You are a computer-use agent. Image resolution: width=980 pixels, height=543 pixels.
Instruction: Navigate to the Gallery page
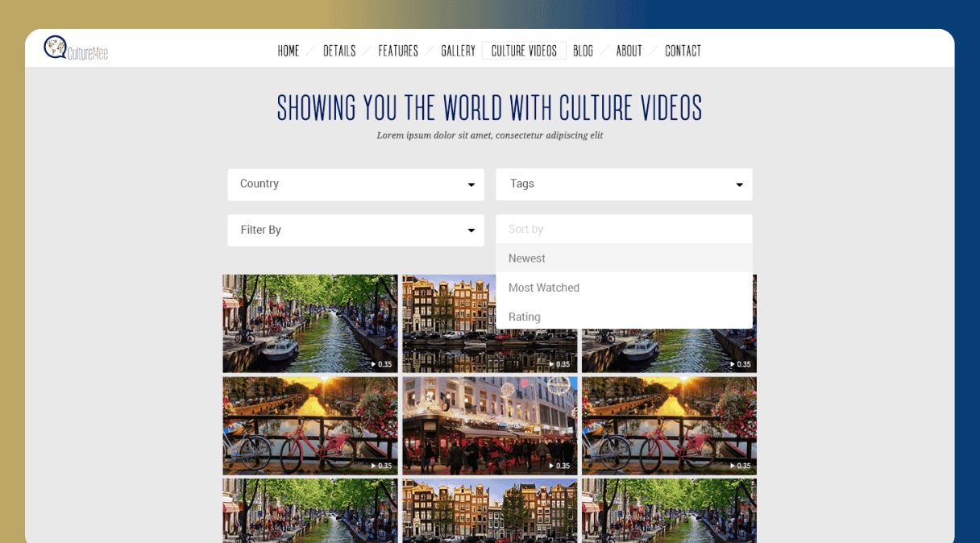point(458,51)
